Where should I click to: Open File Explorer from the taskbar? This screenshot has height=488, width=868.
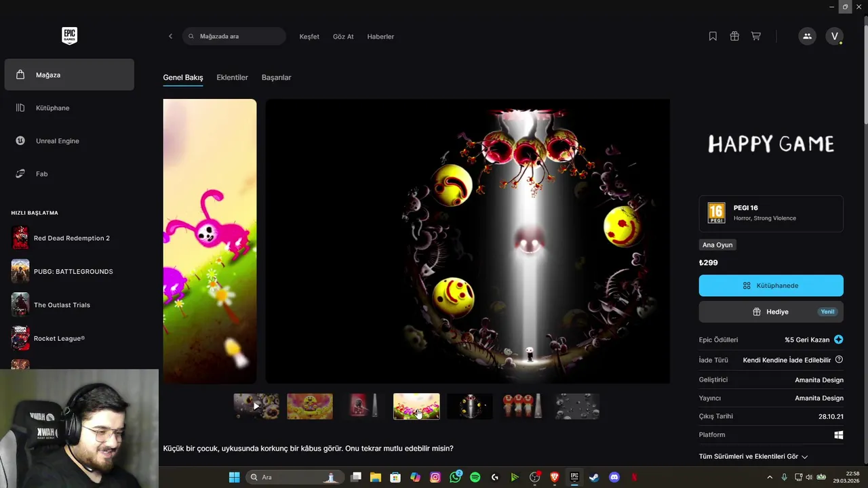[376, 477]
